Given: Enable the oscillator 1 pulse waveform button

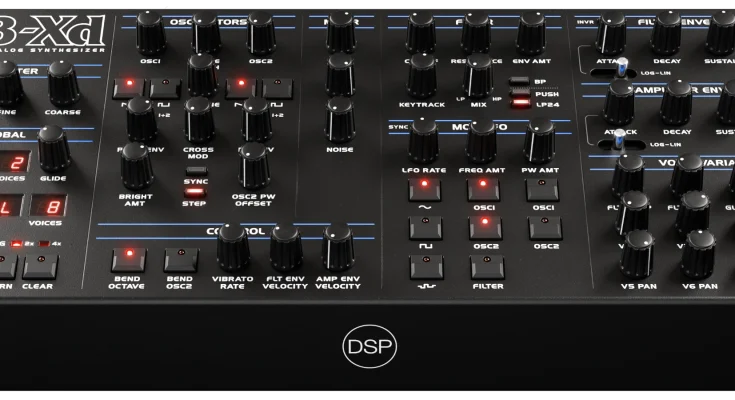Looking at the screenshot, I should point(164,88).
